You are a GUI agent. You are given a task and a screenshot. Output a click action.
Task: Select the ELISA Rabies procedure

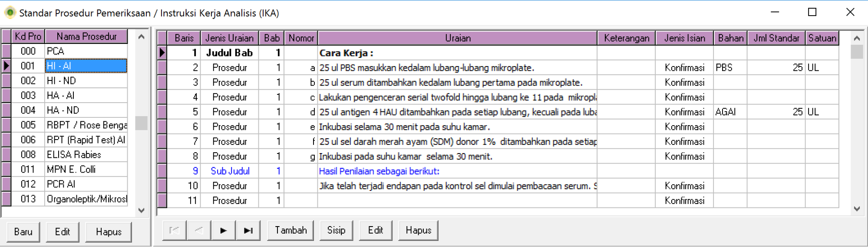(86, 155)
